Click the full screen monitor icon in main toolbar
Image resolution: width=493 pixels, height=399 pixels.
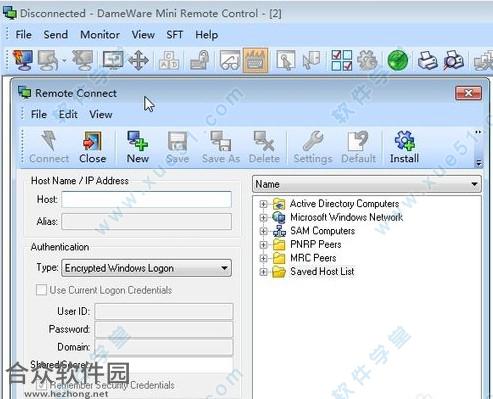pyautogui.click(x=113, y=60)
